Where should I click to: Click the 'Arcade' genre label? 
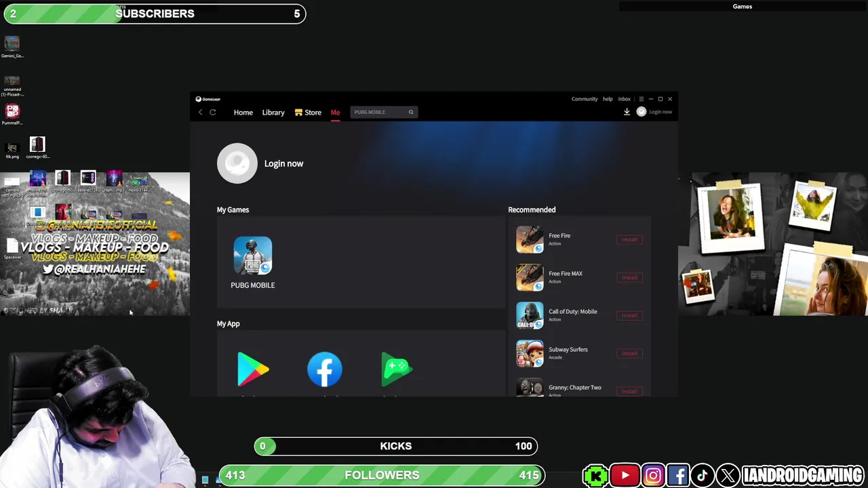pos(555,357)
